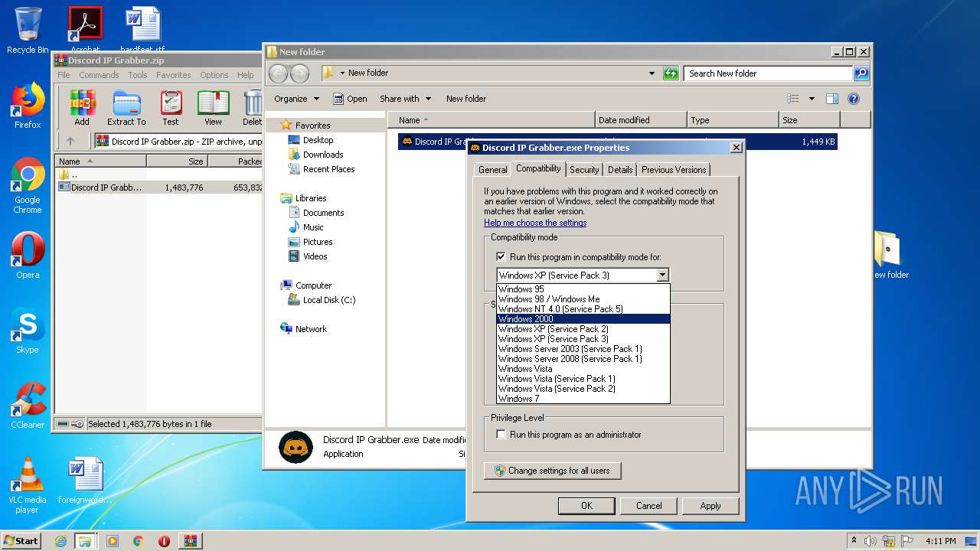Click Apply in Properties dialog

(710, 506)
